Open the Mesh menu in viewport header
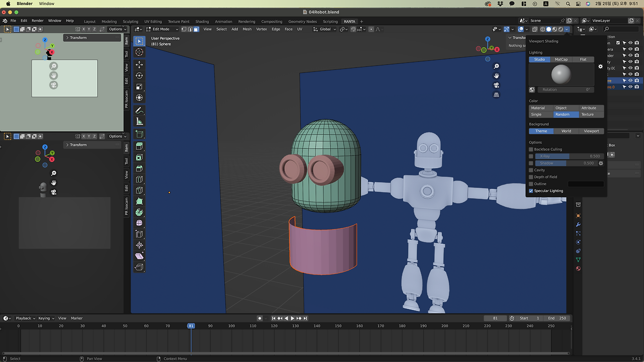This screenshot has height=362, width=644. tap(247, 29)
